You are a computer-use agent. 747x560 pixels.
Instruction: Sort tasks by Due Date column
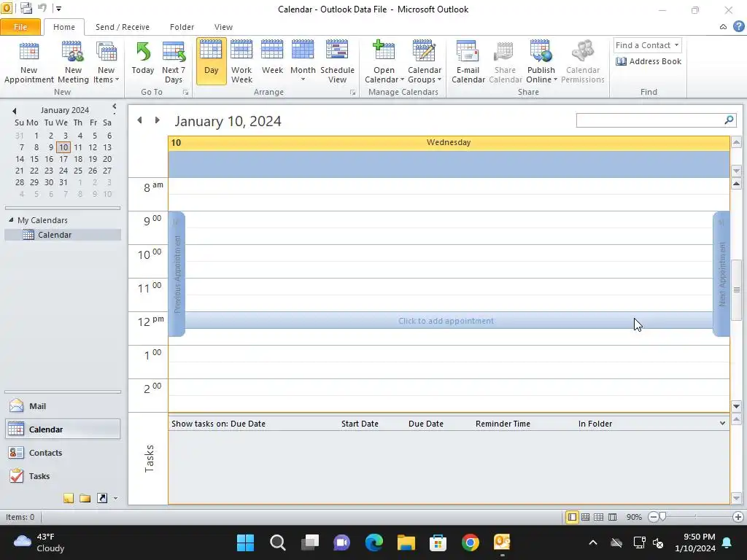click(426, 424)
